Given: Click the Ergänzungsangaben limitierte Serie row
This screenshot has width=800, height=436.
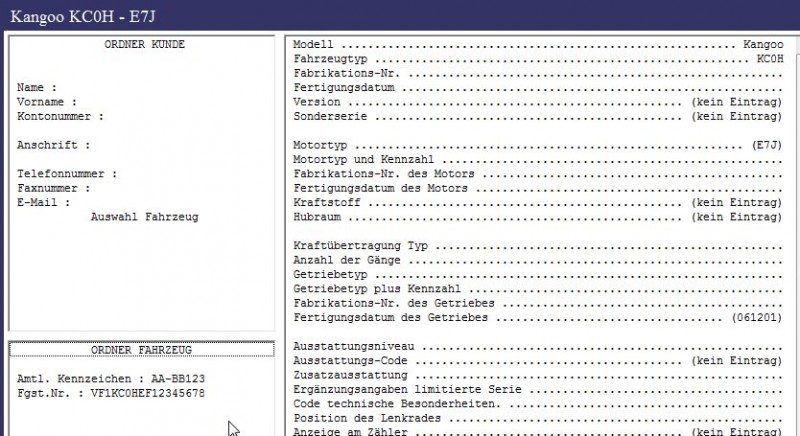Looking at the screenshot, I should click(x=538, y=389).
